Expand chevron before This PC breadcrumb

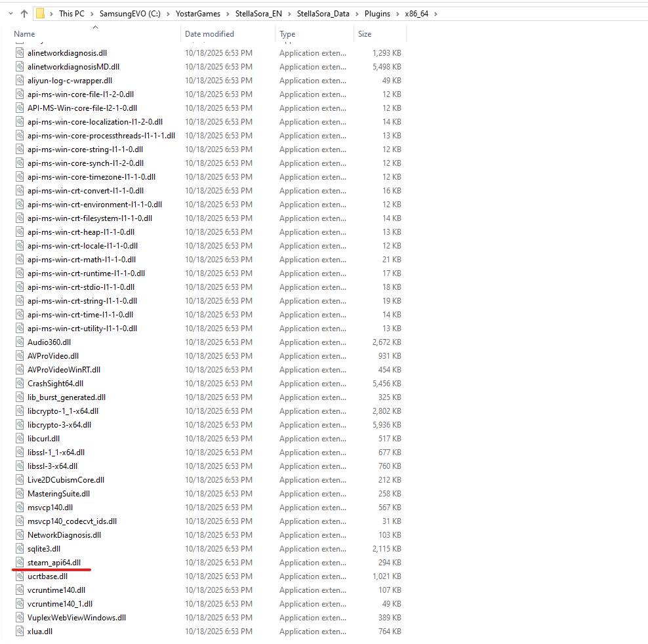[x=51, y=14]
